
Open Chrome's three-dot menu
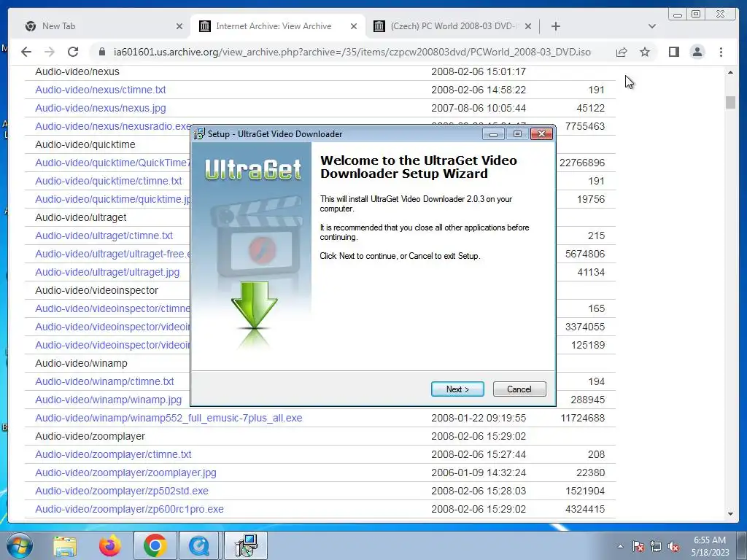pyautogui.click(x=721, y=52)
